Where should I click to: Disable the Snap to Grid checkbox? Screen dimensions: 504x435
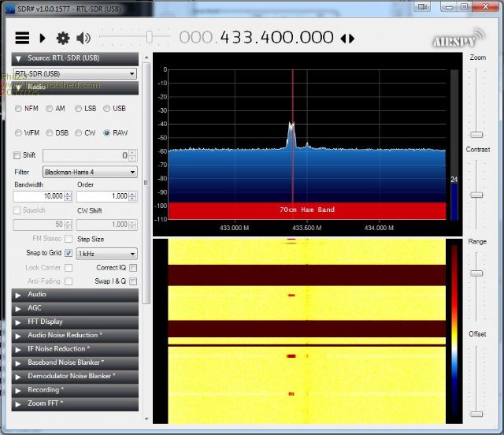pos(69,253)
